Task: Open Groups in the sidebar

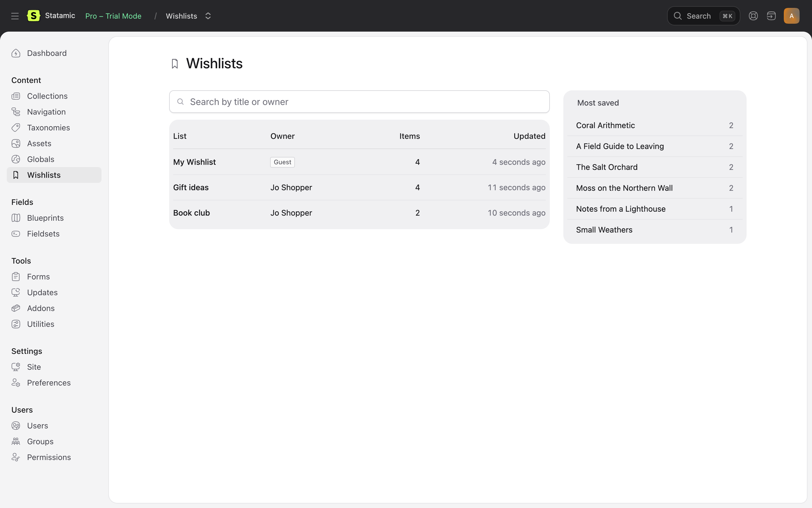Action: 54,441
